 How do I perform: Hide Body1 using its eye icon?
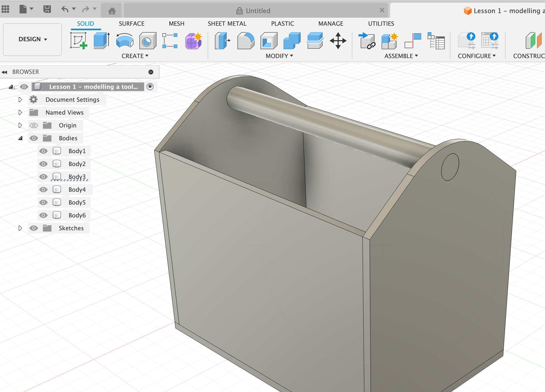(x=43, y=151)
